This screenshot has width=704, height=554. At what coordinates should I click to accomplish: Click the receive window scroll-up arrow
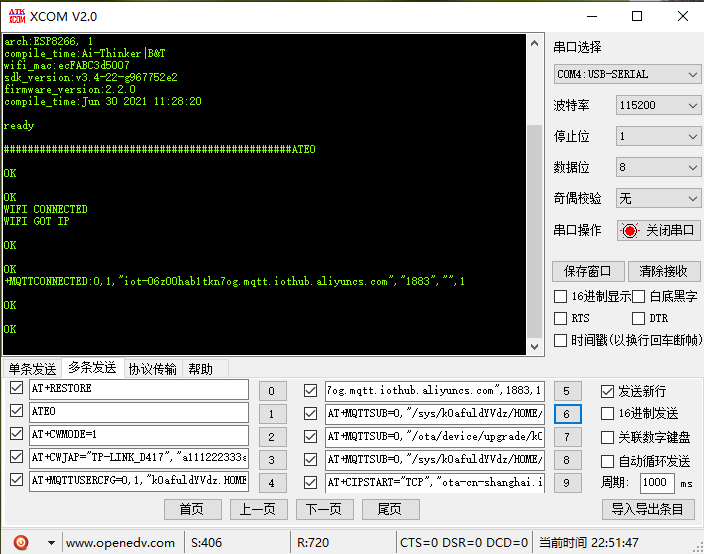point(534,44)
